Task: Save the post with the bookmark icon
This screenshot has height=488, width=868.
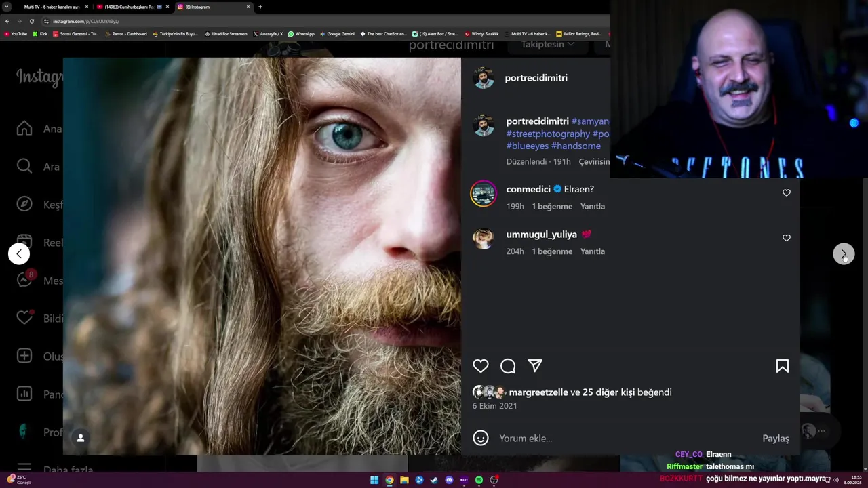Action: coord(782,366)
